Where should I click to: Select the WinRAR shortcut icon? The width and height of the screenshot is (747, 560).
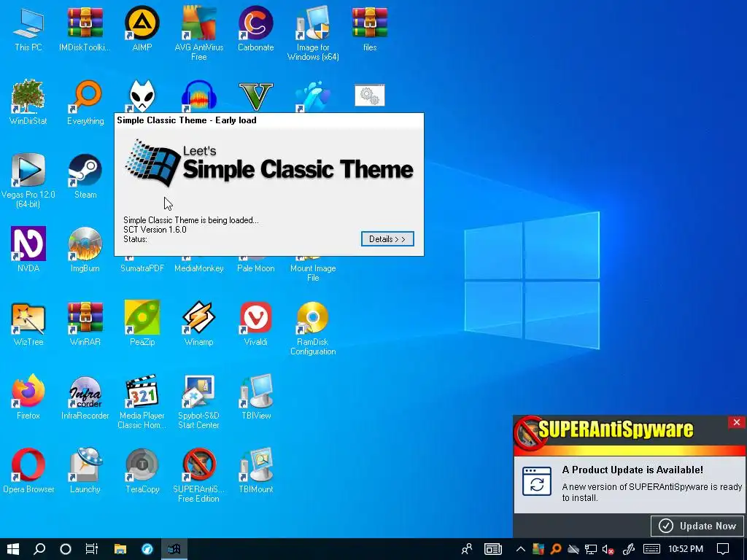(85, 317)
